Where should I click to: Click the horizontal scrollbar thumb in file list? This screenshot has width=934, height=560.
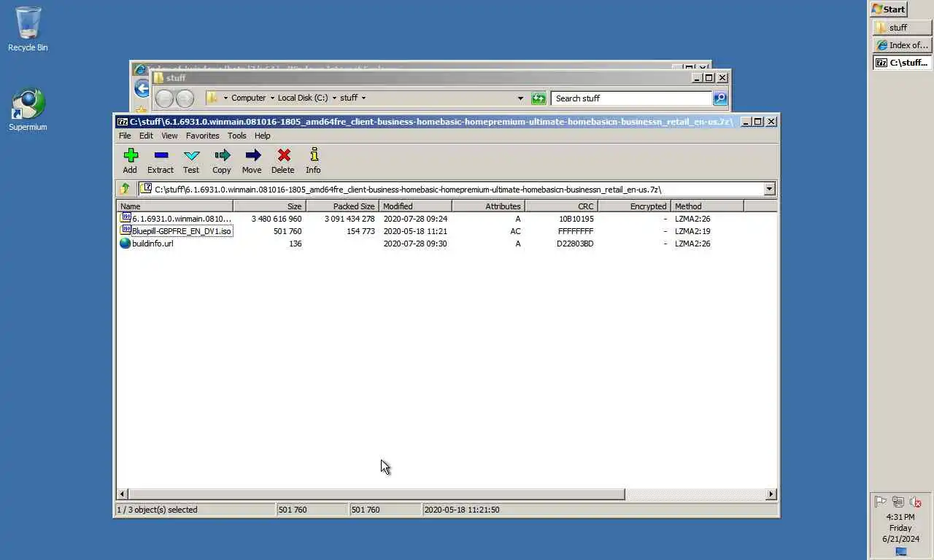(377, 494)
